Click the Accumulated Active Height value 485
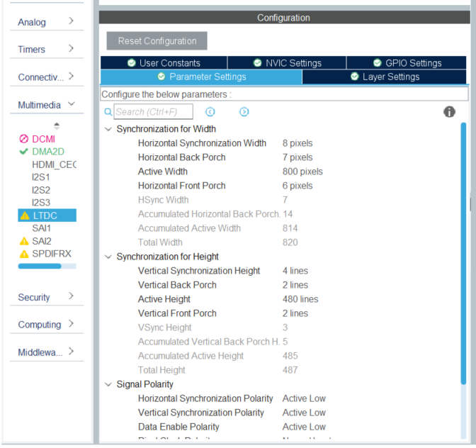Image resolution: width=476 pixels, height=448 pixels. point(290,356)
